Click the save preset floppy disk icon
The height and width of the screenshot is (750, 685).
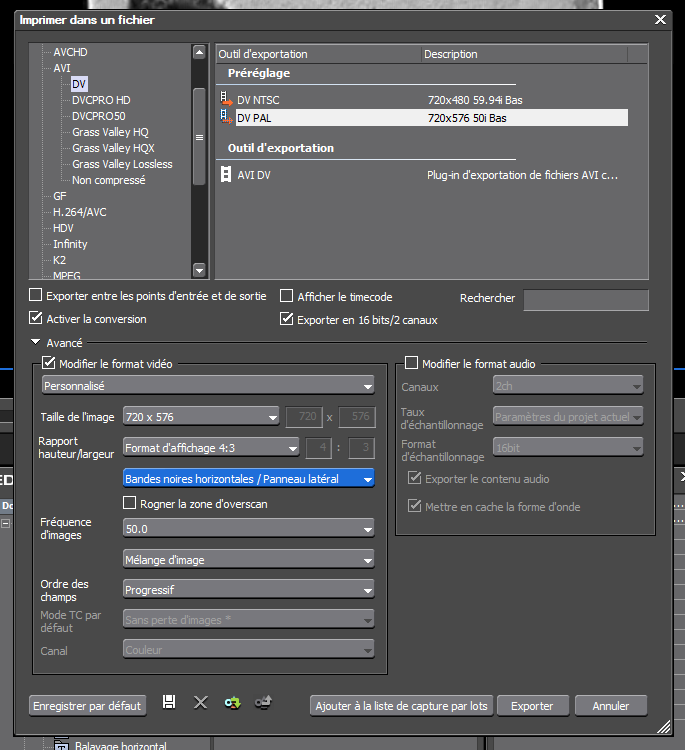pyautogui.click(x=169, y=702)
